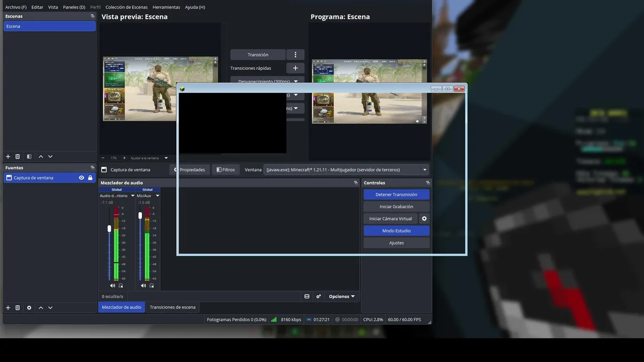Float the Fuentes dock panel
The height and width of the screenshot is (362, 644).
[92, 167]
